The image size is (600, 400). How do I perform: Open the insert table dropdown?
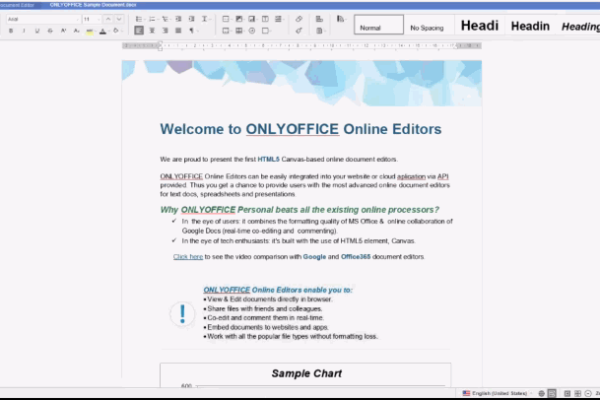227,19
